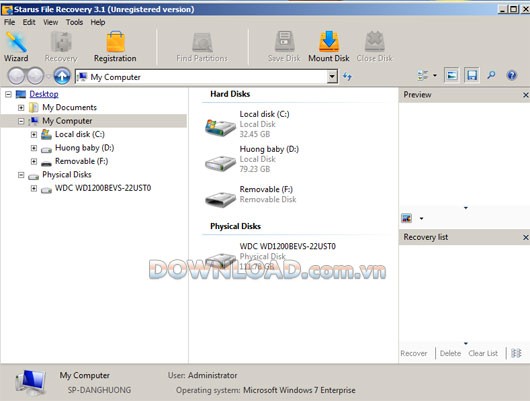This screenshot has height=401, width=530.
Task: Click the My Computer icon in status bar
Action: (x=30, y=382)
